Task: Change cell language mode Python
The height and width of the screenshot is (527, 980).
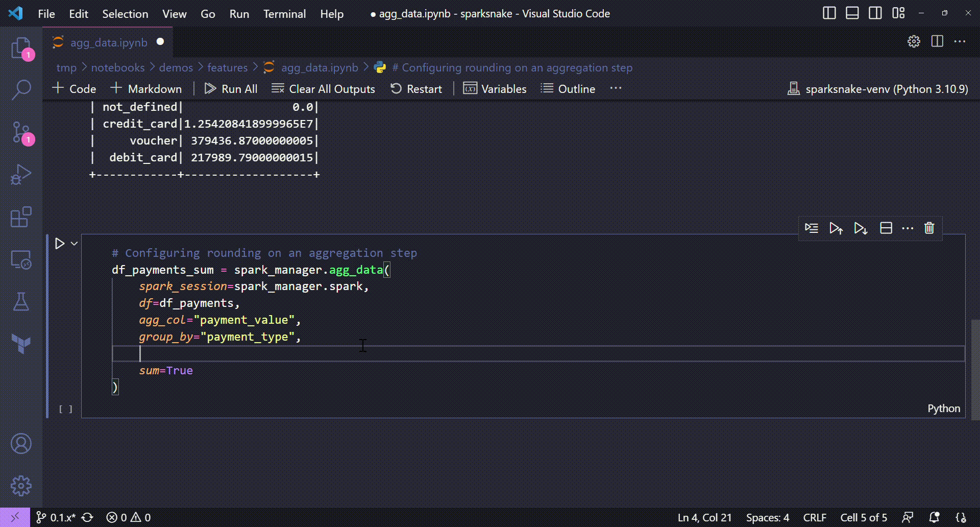Action: 944,408
